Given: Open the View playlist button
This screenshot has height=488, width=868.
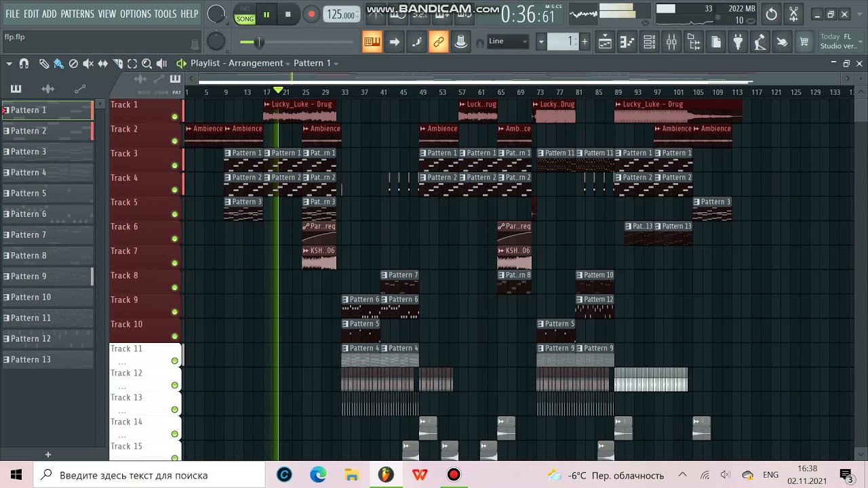Looking at the screenshot, I should tap(605, 42).
